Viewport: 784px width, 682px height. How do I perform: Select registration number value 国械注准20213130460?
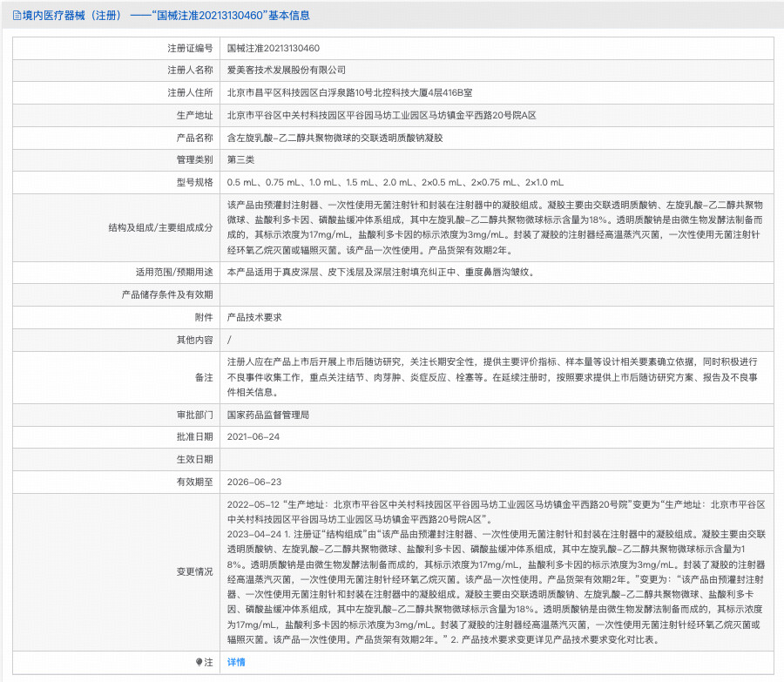pyautogui.click(x=273, y=48)
